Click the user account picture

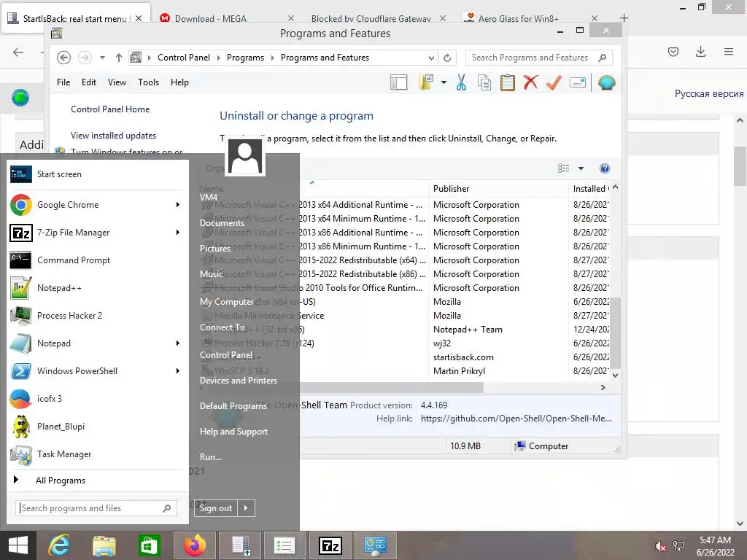pos(245,156)
